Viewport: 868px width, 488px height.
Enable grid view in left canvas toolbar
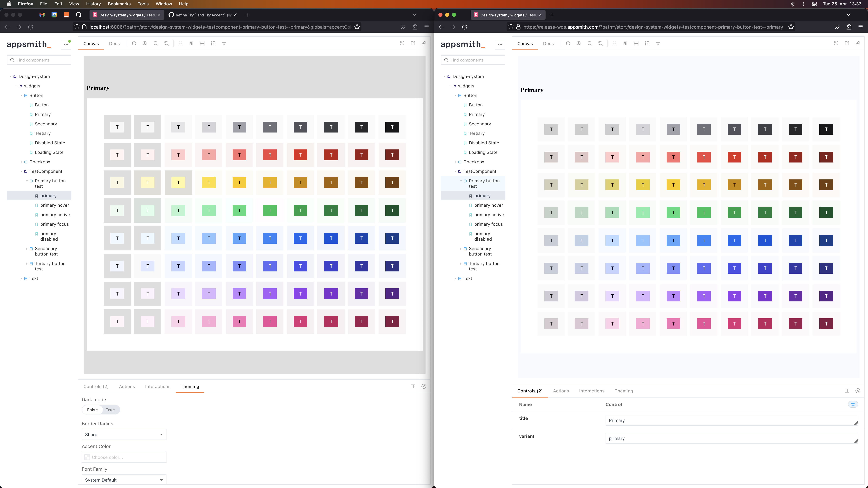[x=181, y=43]
